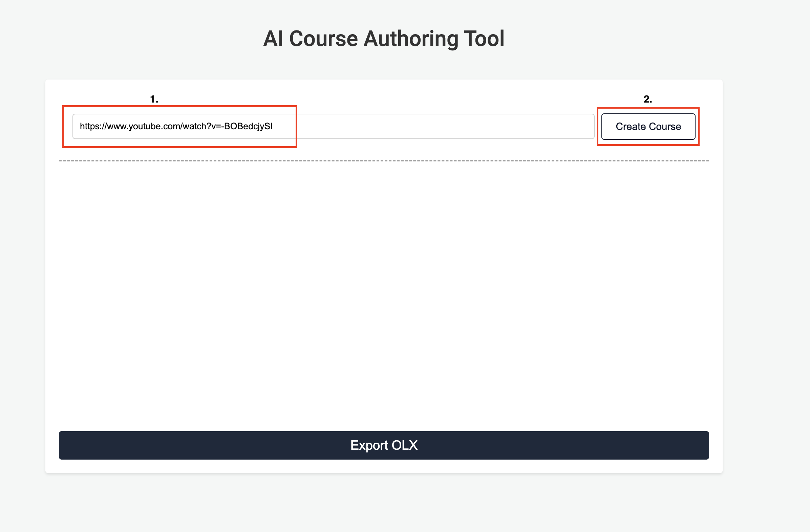Click the 'https' start of the URL
The width and height of the screenshot is (810, 532).
click(90, 127)
